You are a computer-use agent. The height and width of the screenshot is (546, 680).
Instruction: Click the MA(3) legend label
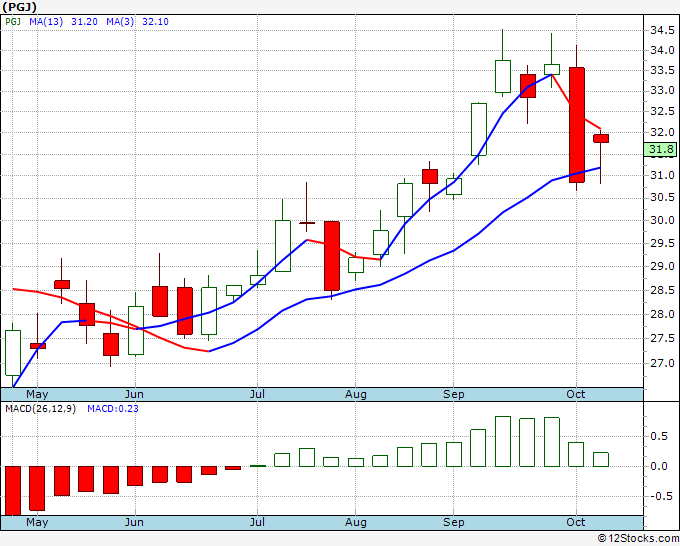click(120, 22)
